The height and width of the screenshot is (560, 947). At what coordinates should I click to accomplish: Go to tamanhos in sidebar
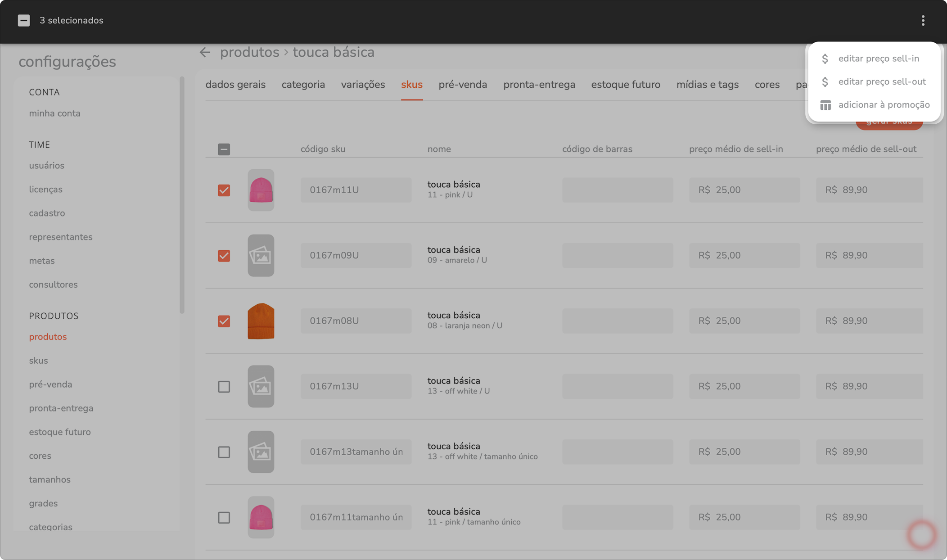50,480
